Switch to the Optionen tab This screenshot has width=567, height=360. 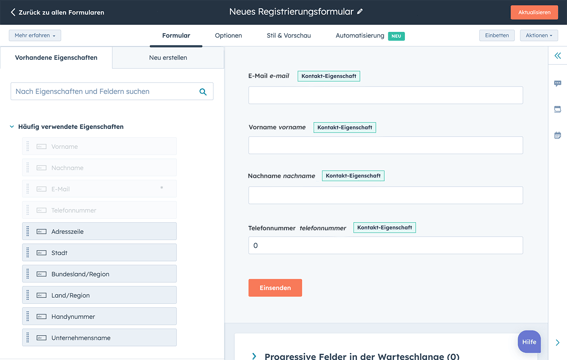pyautogui.click(x=228, y=35)
